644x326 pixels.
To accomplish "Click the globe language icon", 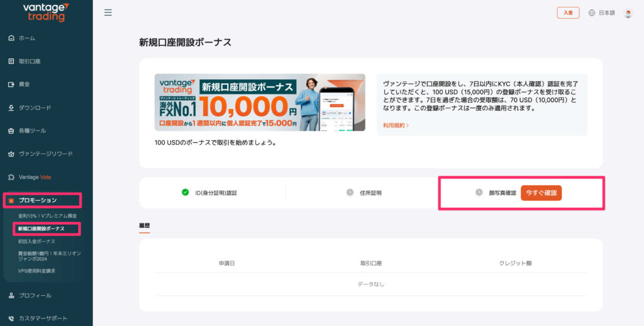I will point(591,13).
